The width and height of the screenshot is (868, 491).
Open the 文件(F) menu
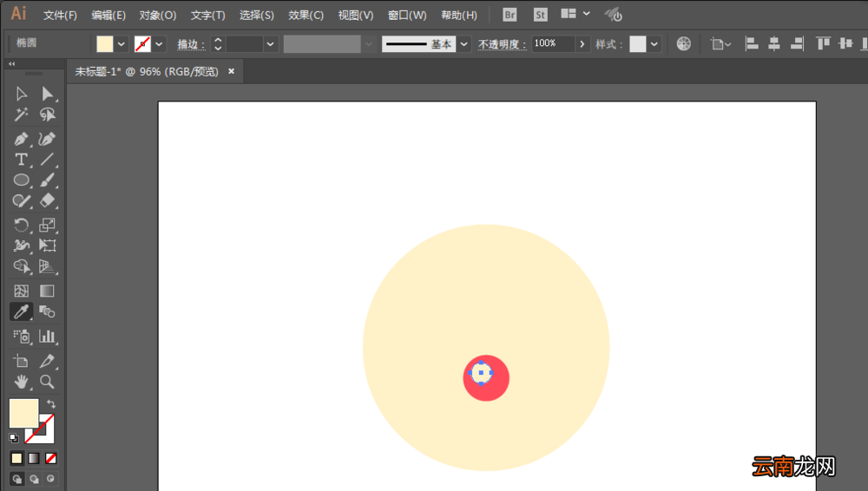coord(61,15)
